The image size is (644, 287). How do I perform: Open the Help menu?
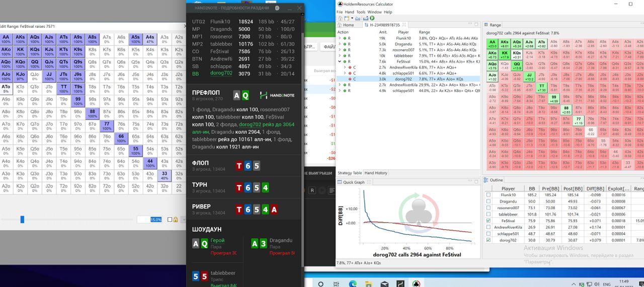(x=388, y=12)
